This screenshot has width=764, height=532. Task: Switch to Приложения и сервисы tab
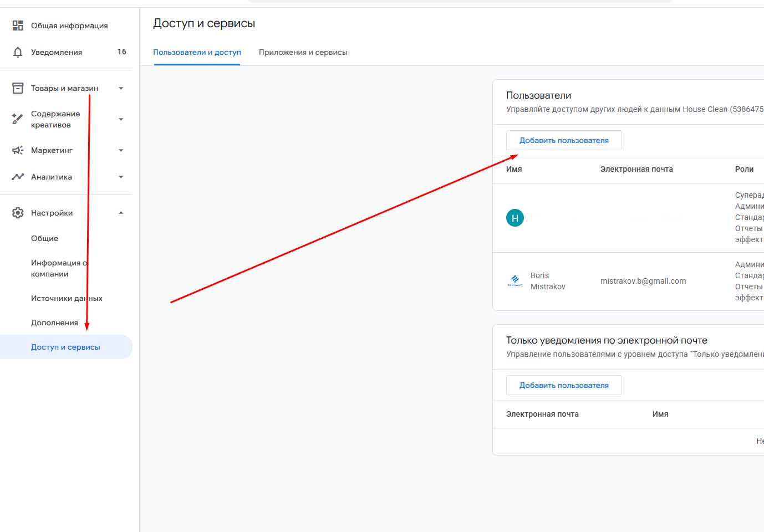click(303, 52)
